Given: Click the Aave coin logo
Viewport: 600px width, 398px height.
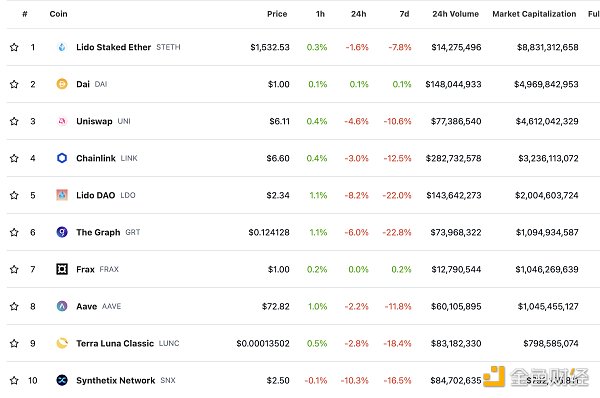Looking at the screenshot, I should [x=62, y=306].
